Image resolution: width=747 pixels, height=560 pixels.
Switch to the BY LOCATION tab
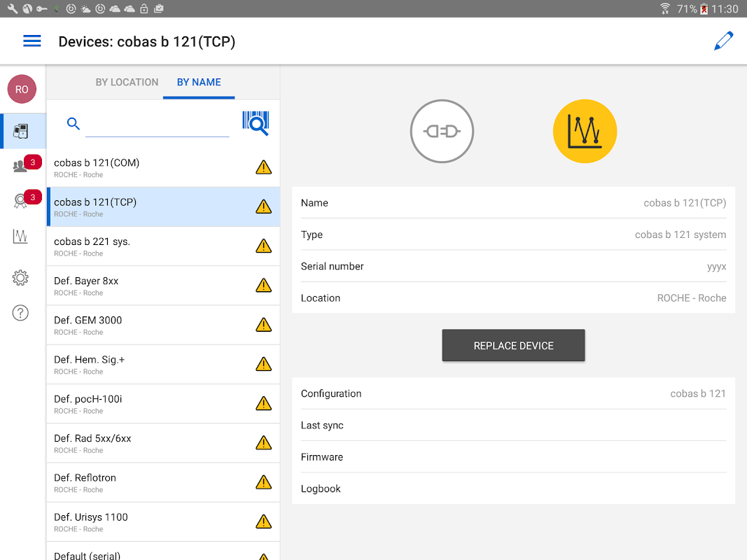point(127,83)
